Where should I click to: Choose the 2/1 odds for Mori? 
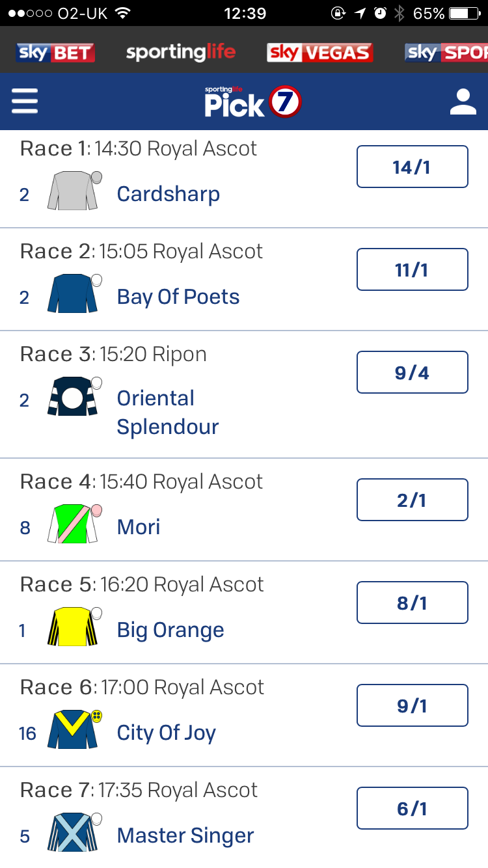pos(413,500)
